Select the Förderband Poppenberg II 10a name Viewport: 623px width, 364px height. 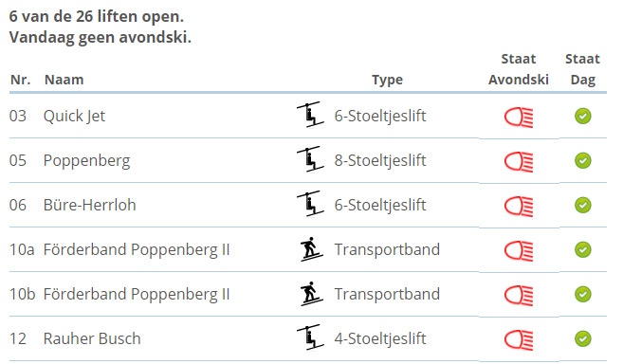137,249
